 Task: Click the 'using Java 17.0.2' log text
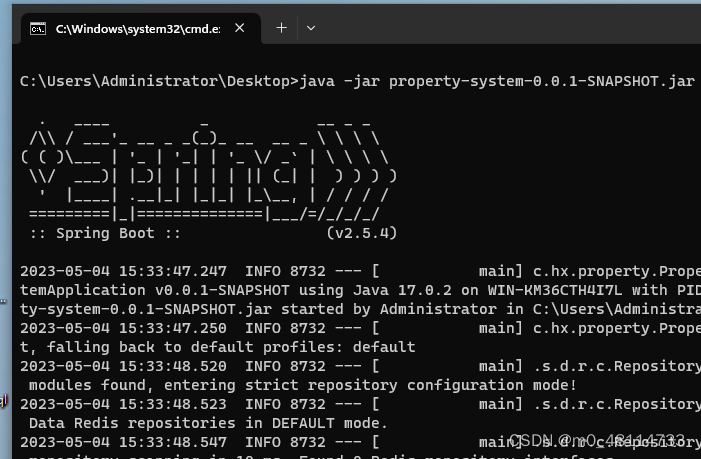point(375,291)
